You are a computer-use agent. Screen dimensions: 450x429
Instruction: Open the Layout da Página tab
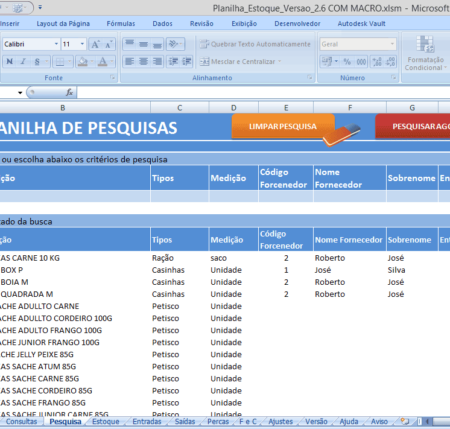(x=63, y=24)
